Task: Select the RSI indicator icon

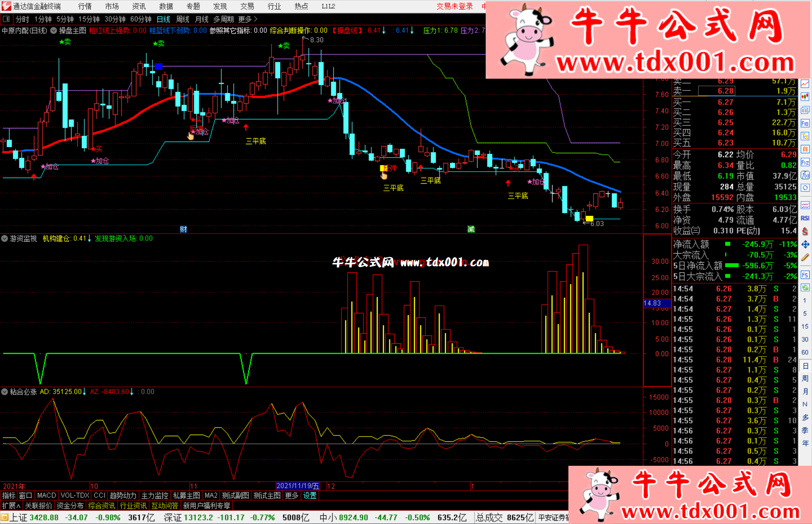Action: click(805, 218)
